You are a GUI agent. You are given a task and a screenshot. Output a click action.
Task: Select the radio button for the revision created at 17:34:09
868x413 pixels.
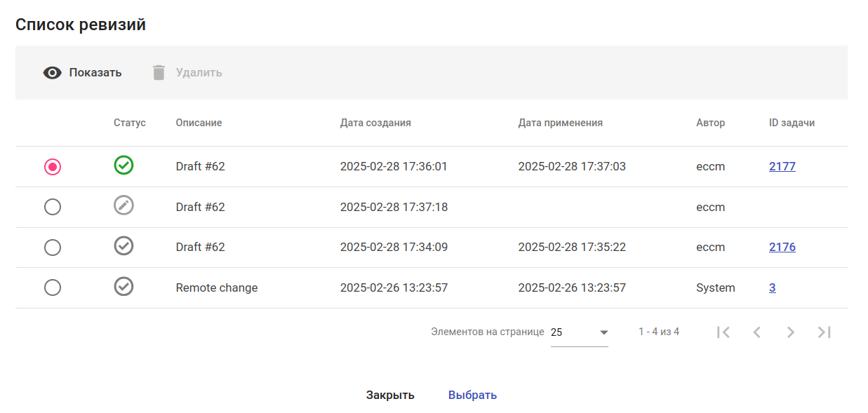point(53,248)
